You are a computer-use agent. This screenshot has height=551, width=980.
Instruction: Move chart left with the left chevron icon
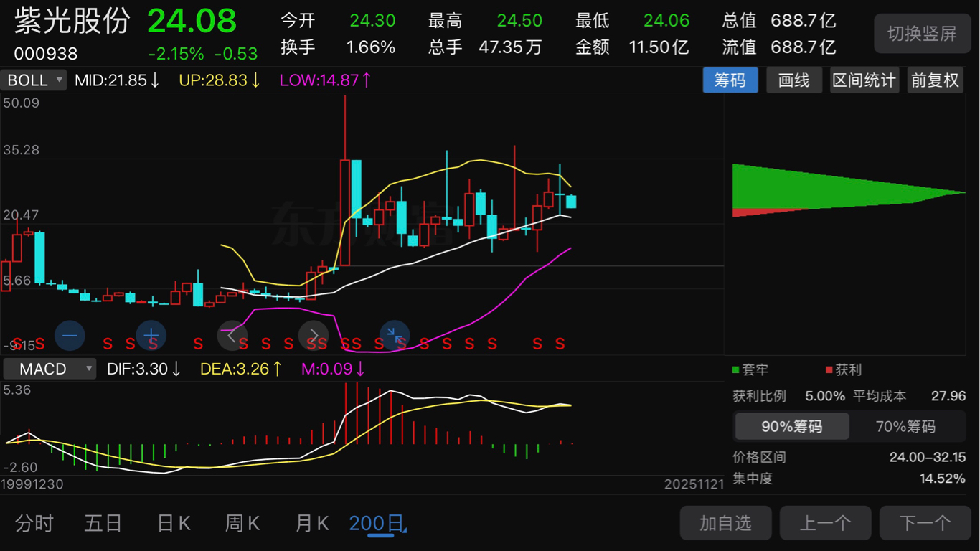coord(232,335)
